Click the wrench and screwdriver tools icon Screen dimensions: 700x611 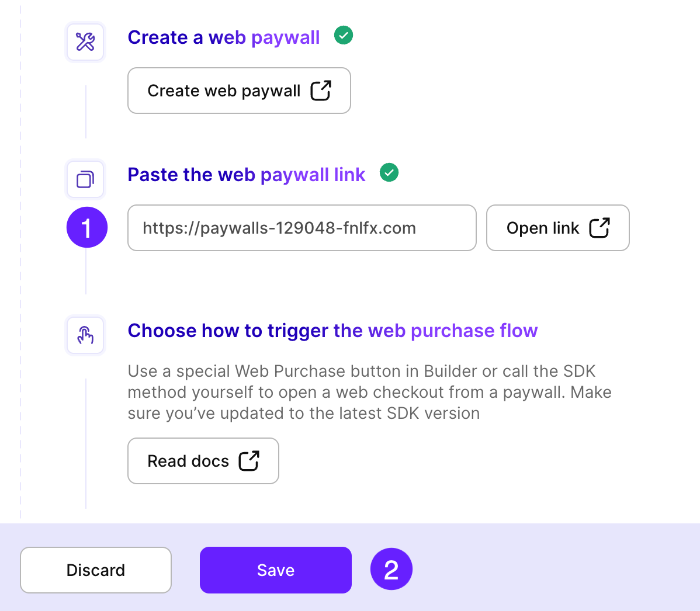point(85,42)
